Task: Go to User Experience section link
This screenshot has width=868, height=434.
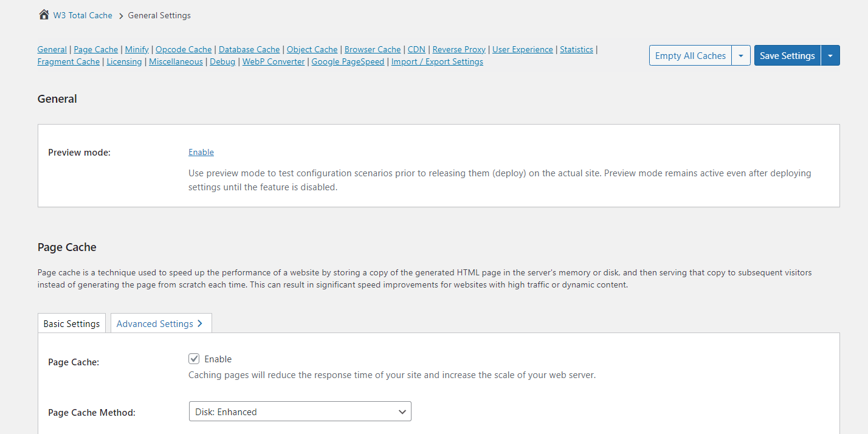Action: coord(523,49)
